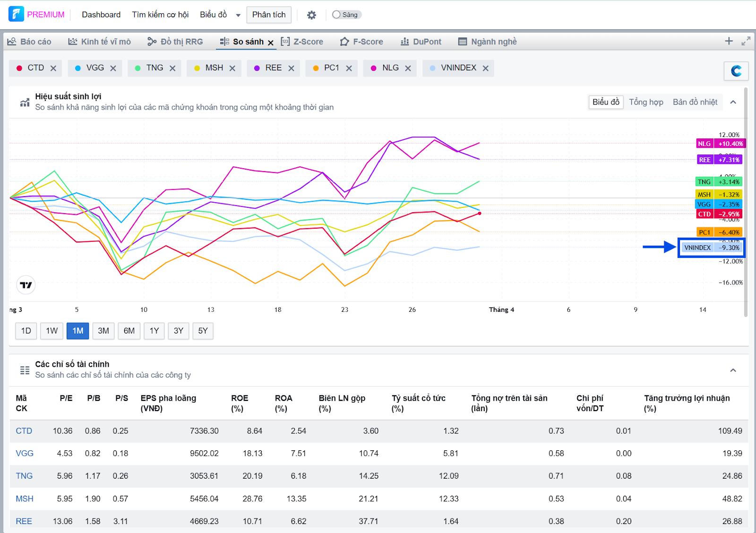Click the fullscreen expand arrows icon
The width and height of the screenshot is (756, 533).
click(x=746, y=41)
